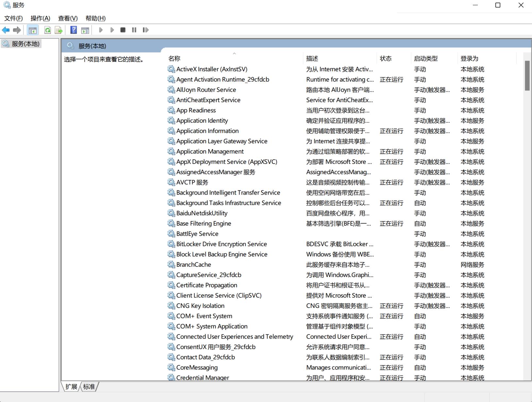Click the Refresh toolbar icon
532x402 pixels.
(x=48, y=30)
